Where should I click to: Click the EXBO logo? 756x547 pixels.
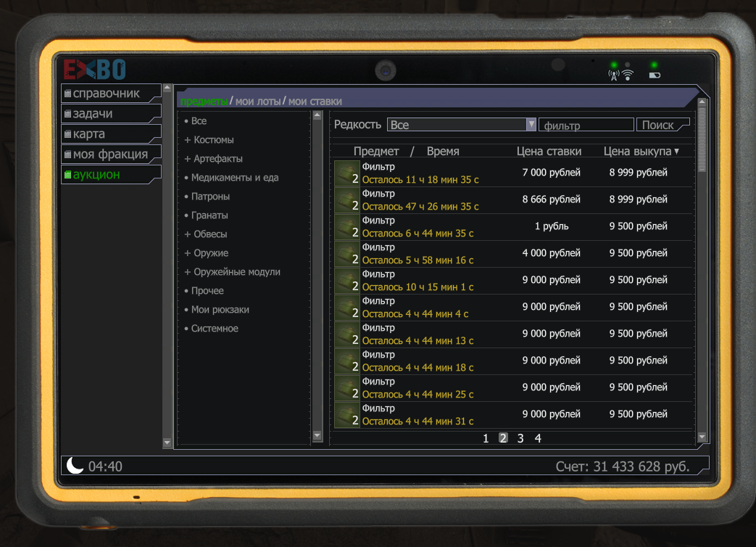tap(94, 70)
